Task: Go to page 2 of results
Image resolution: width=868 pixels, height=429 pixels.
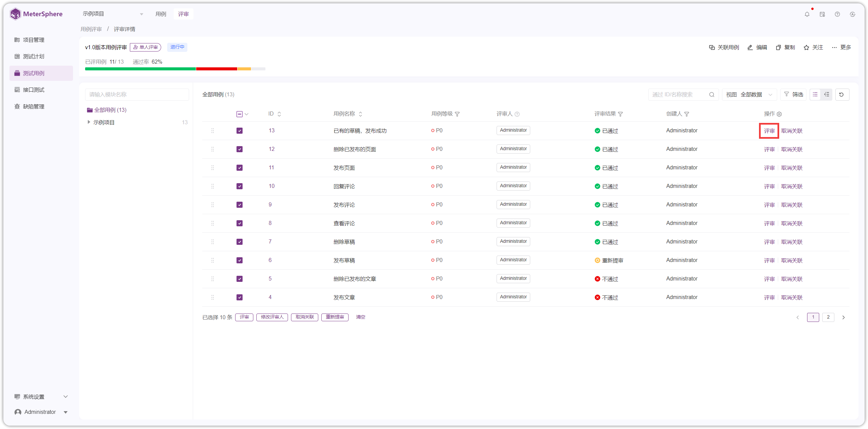Action: tap(828, 317)
